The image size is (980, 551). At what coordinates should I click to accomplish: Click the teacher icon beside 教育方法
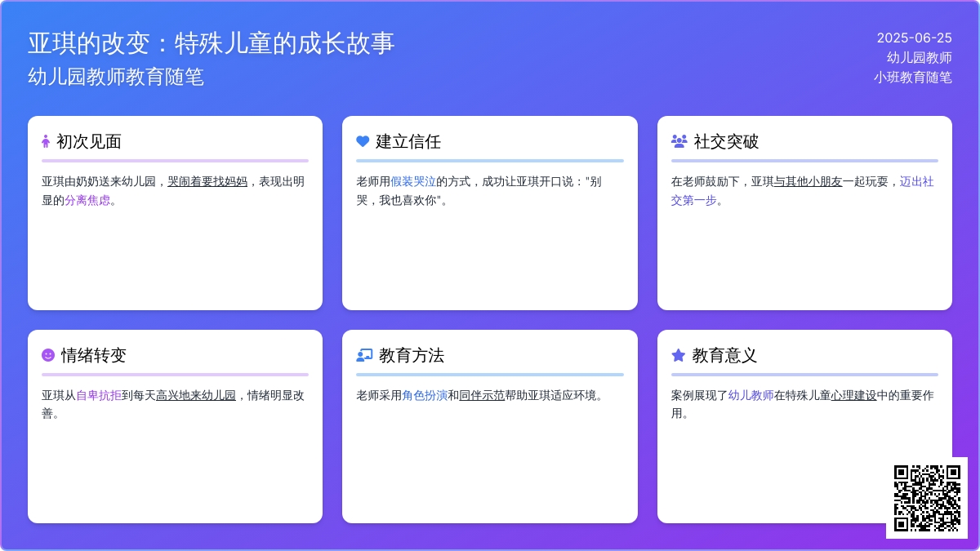click(x=364, y=355)
